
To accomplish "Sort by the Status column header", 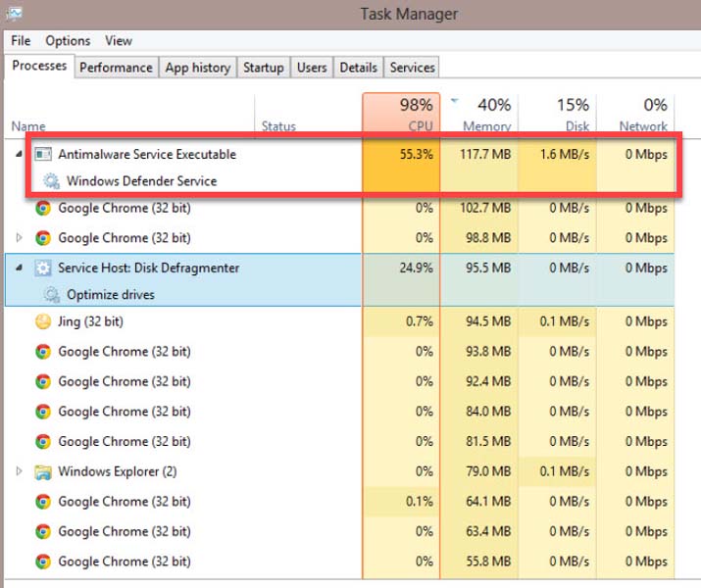I will 309,115.
